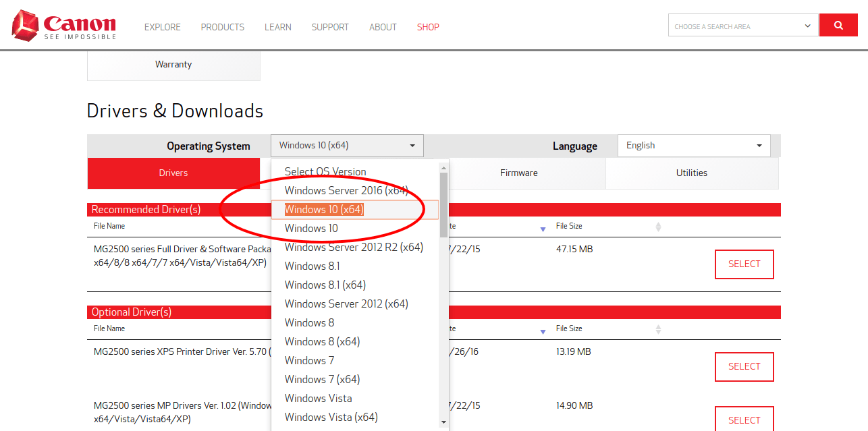The image size is (868, 431).
Task: Open the Language dropdown showing English
Action: pos(694,146)
